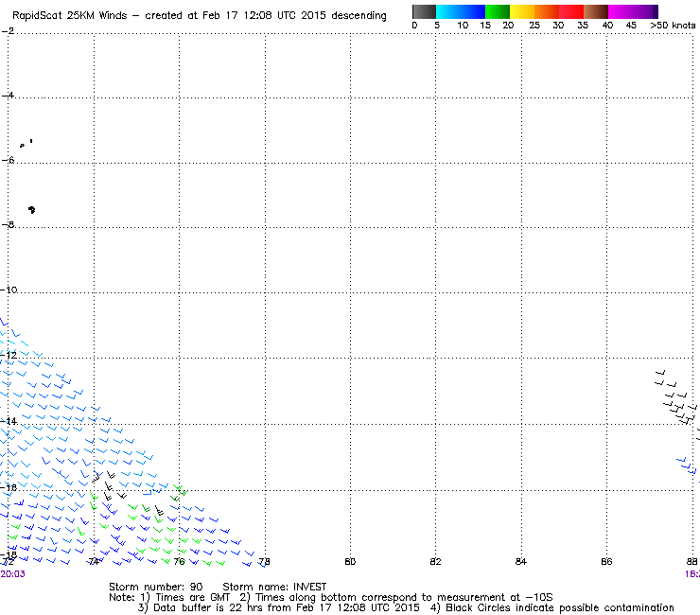Click the legend label 25

pyautogui.click(x=534, y=26)
